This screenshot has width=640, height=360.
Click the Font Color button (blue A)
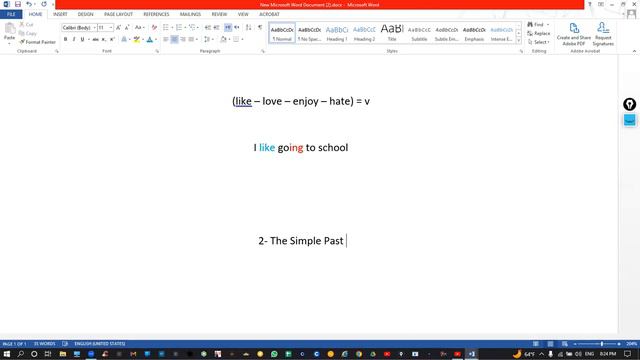coord(149,39)
